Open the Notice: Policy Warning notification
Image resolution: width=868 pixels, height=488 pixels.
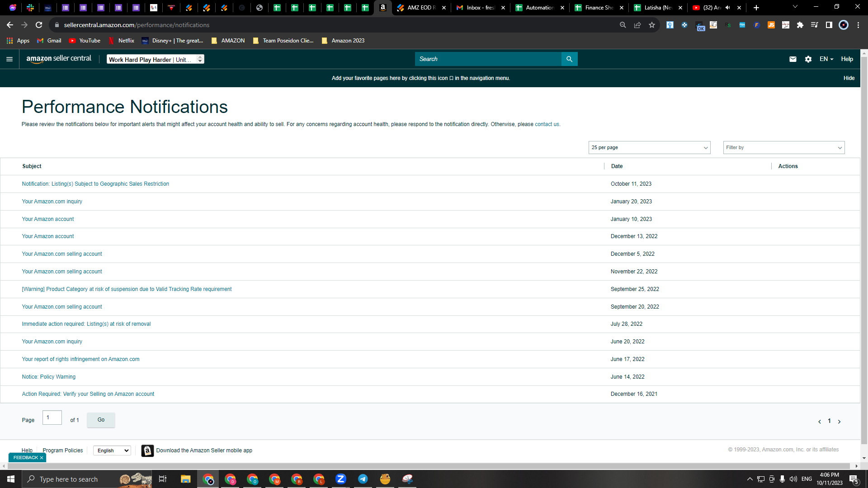(x=49, y=377)
